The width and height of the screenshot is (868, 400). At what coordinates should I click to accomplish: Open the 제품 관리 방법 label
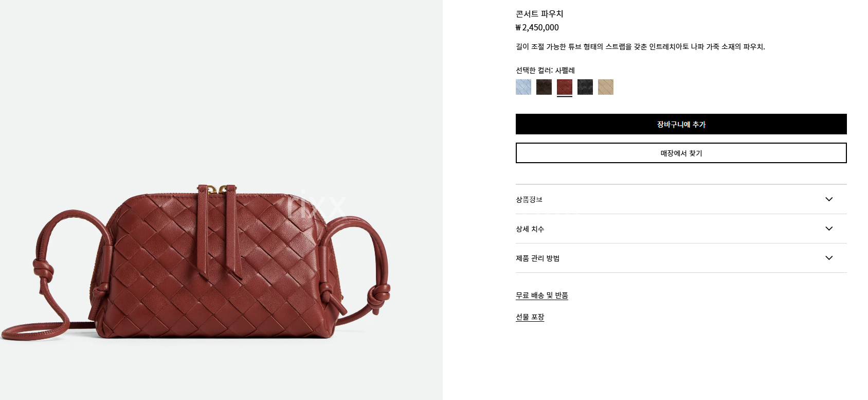click(x=537, y=258)
